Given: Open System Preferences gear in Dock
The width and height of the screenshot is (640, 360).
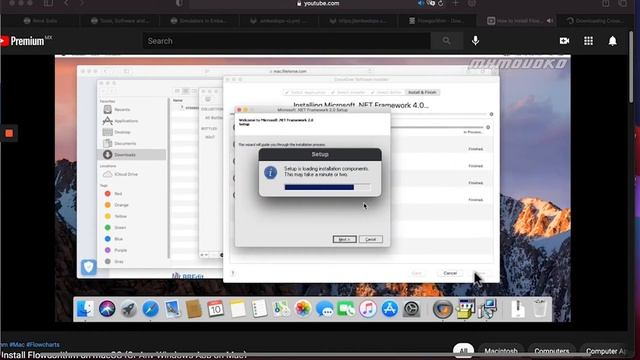Looking at the screenshot, I should (411, 309).
